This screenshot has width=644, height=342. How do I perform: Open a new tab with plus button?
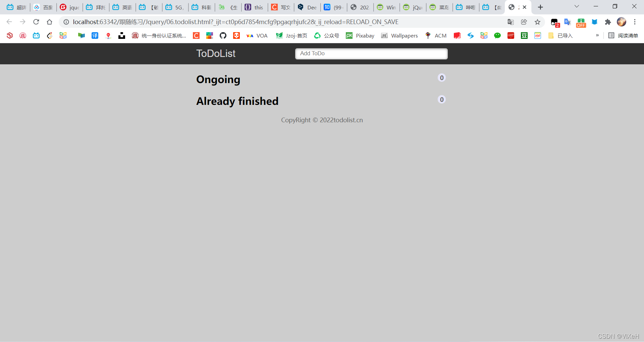pyautogui.click(x=540, y=7)
